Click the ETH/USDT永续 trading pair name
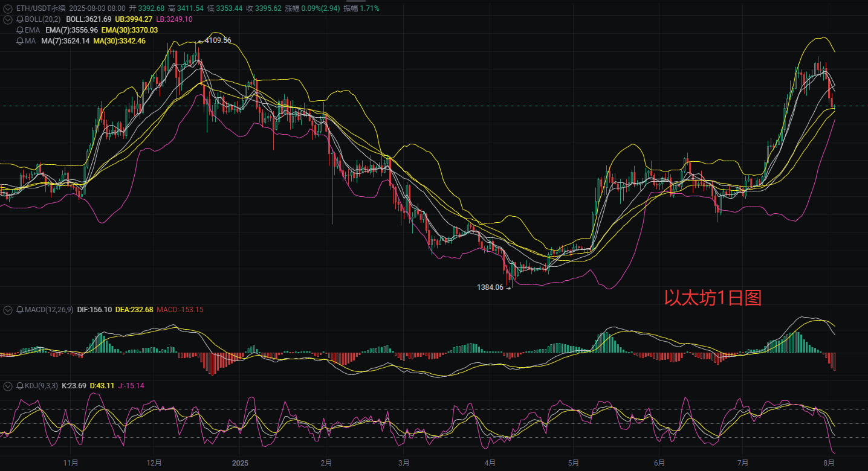This screenshot has width=868, height=471. tap(40, 8)
